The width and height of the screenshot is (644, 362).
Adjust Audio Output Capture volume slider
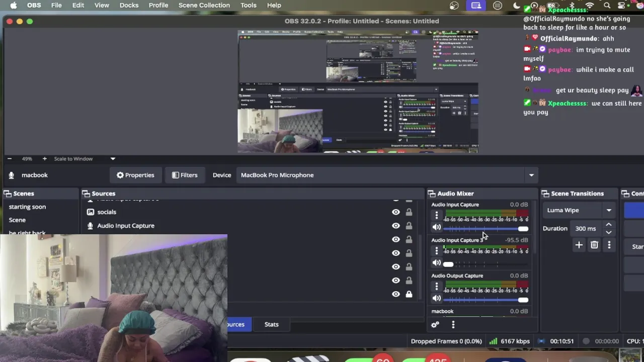pos(486,300)
